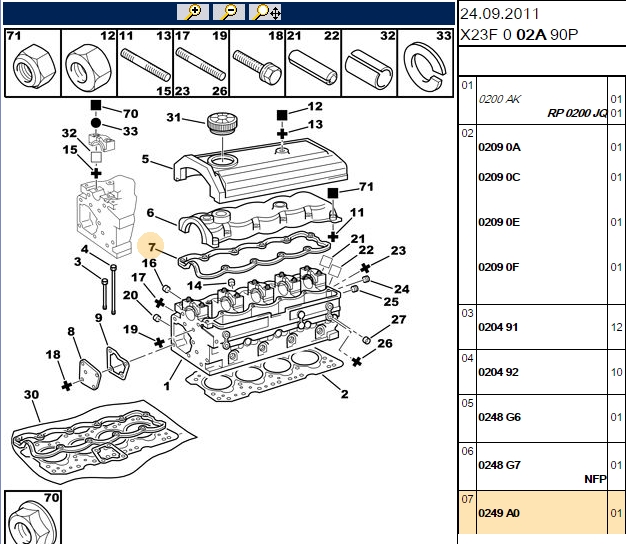The height and width of the screenshot is (544, 626).
Task: Select row index 05 in parts list
Action: [467, 403]
